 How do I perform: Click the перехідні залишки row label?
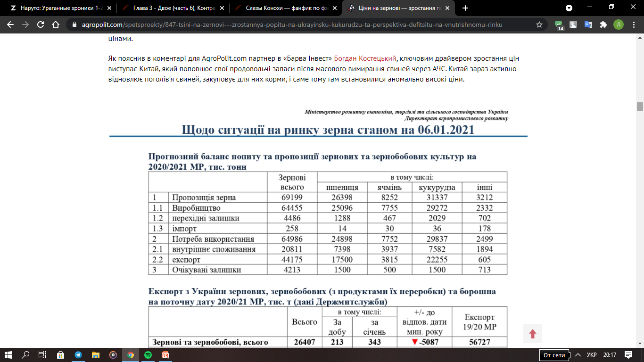[206, 218]
